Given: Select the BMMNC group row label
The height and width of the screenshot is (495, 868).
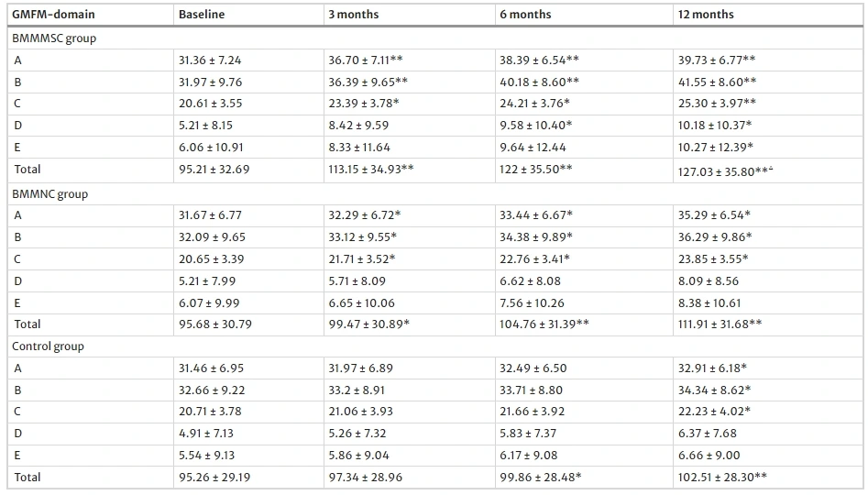Looking at the screenshot, I should [x=49, y=193].
